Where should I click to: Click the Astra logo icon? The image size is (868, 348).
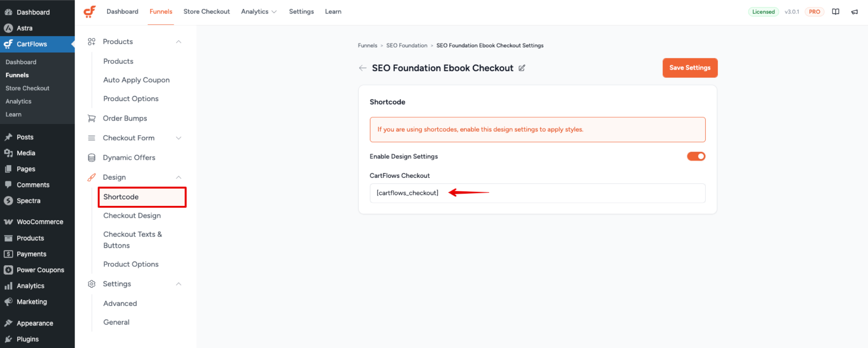click(x=8, y=28)
